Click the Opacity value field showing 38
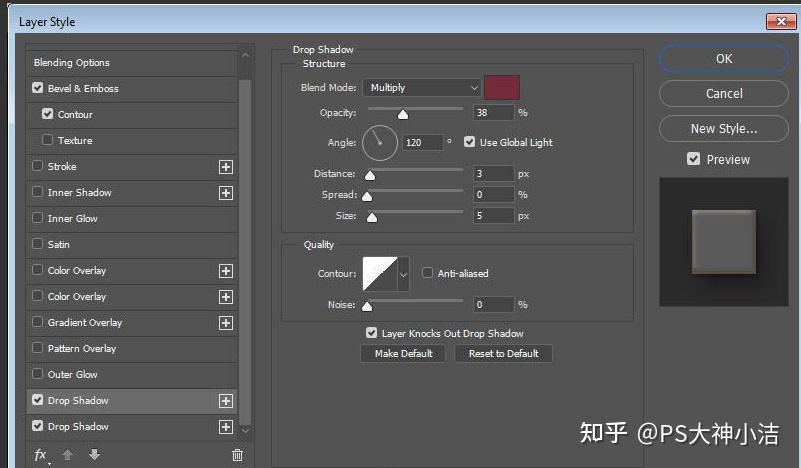 click(493, 112)
